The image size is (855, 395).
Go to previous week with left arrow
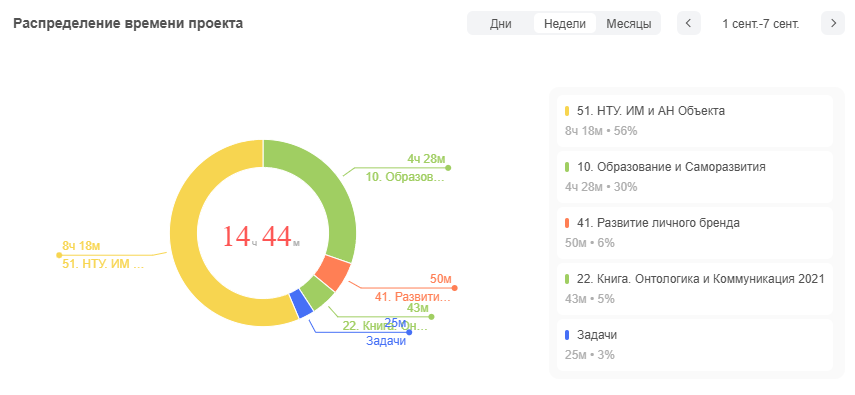coord(689,23)
